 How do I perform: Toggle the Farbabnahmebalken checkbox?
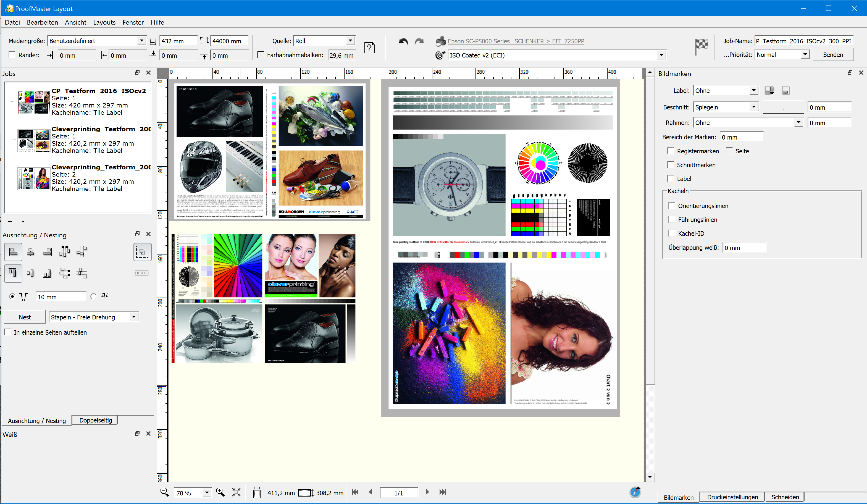click(x=261, y=55)
